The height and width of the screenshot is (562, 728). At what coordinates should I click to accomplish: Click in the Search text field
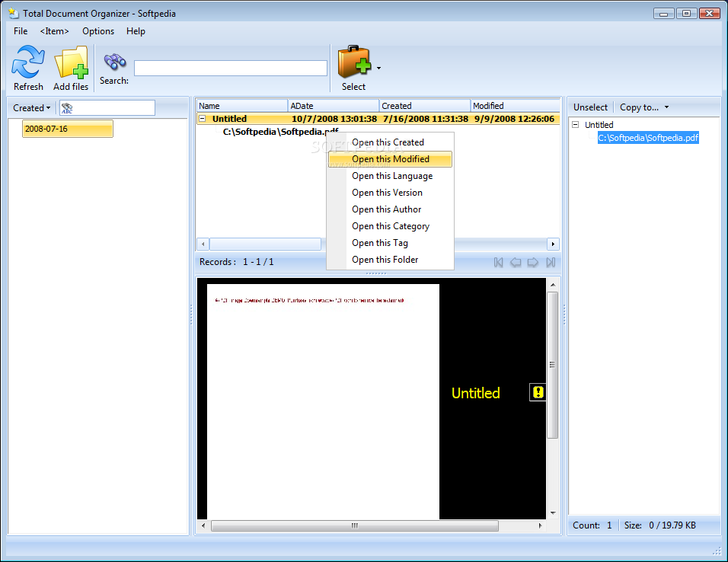coord(231,69)
